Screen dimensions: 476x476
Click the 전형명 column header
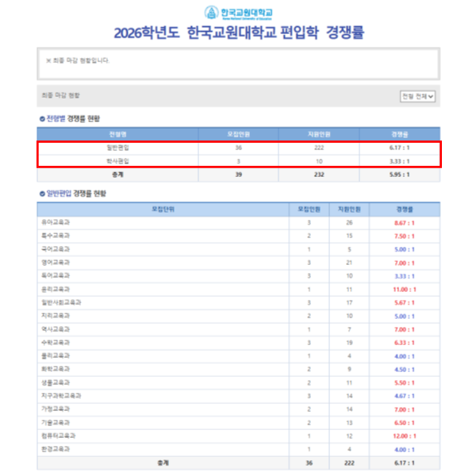[117, 134]
